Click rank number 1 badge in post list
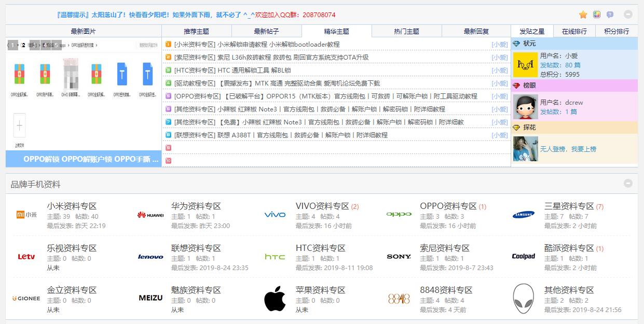Image resolution: width=644 pixels, height=324 pixels. click(168, 44)
